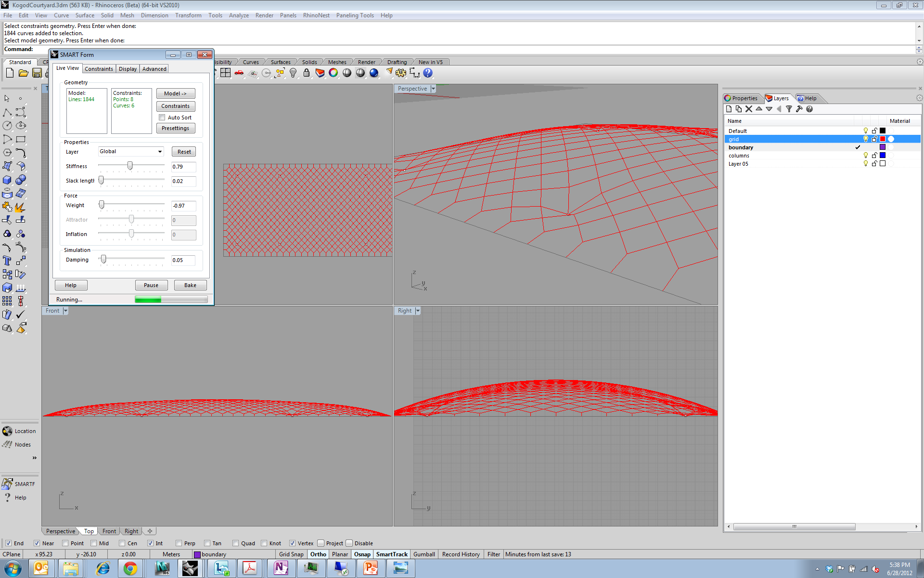Select the Polyline tool in left toolbar
Viewport: 924px width, 578px height.
point(7,112)
